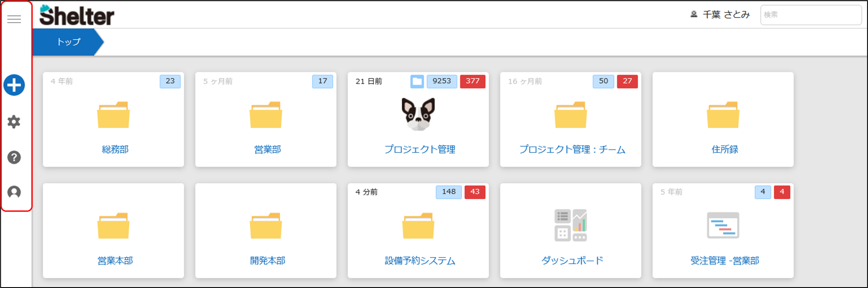This screenshot has width=868, height=288.
Task: Click the red 377 overdue badge
Action: coord(473,81)
